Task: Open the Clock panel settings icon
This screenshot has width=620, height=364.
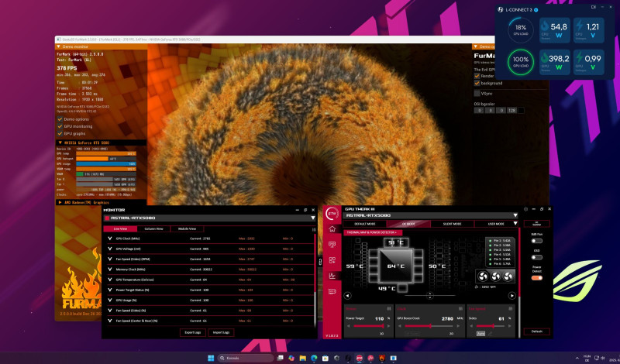Action: pyautogui.click(x=460, y=309)
